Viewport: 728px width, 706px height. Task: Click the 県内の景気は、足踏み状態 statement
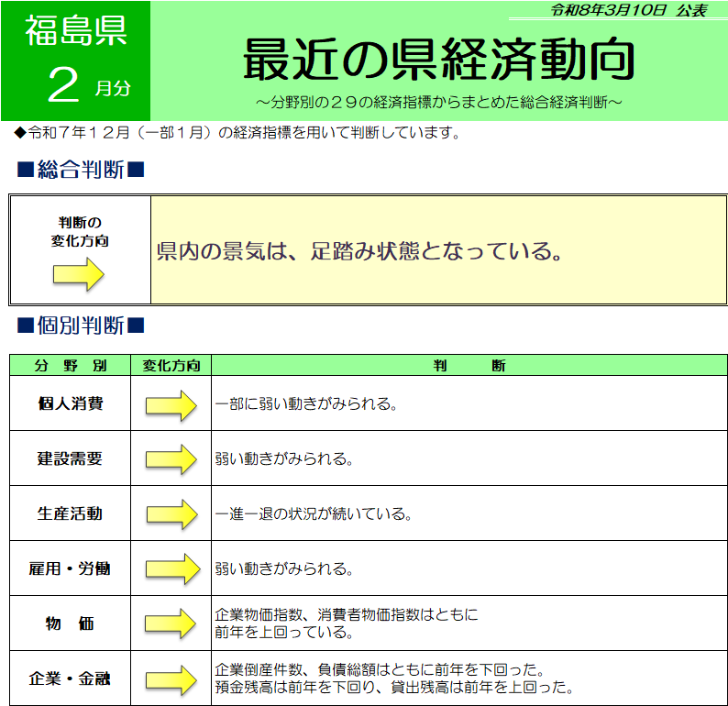(x=359, y=251)
